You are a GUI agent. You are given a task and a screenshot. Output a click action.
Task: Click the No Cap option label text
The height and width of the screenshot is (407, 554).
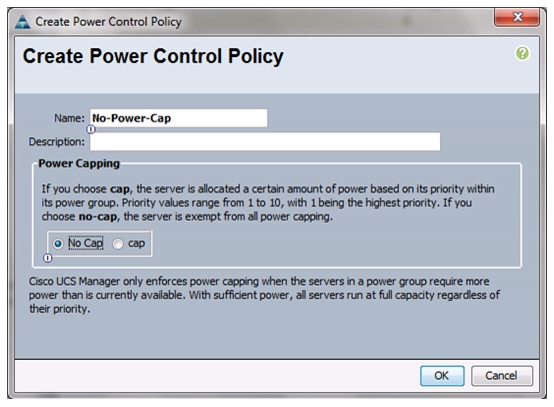tap(86, 243)
